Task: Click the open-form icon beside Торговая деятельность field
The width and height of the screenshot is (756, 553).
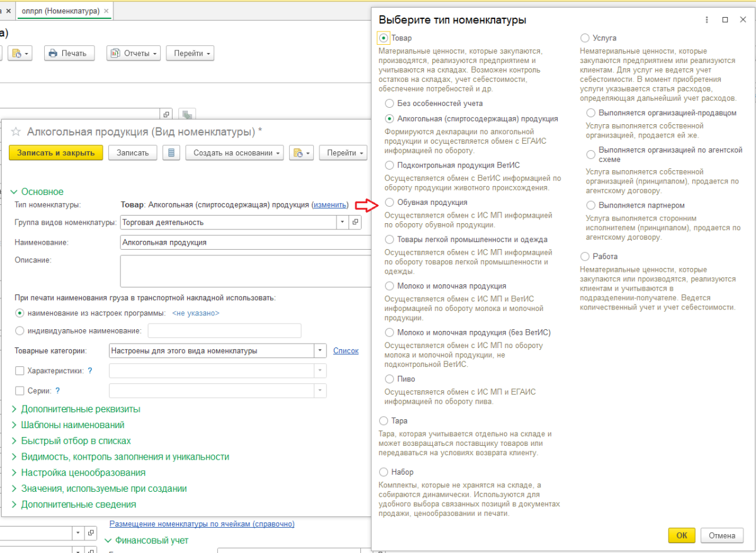Action: pyautogui.click(x=355, y=222)
